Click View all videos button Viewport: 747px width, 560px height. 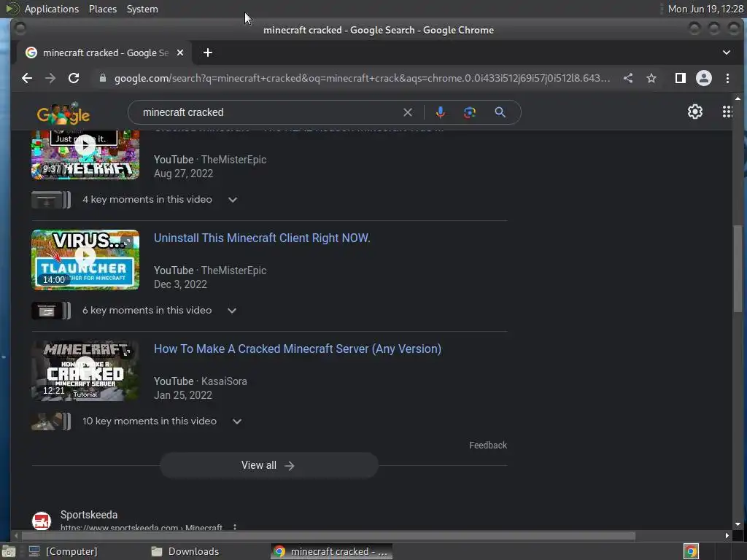click(x=268, y=465)
